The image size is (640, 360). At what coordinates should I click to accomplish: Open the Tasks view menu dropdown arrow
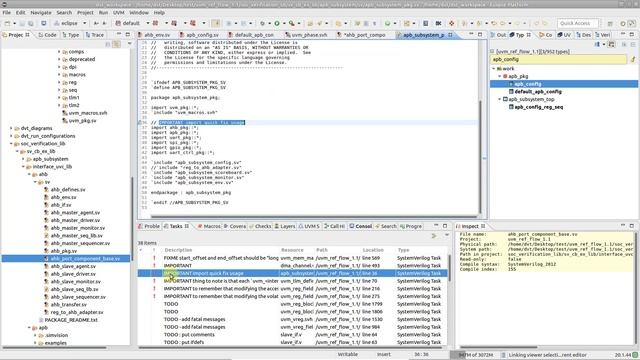tap(447, 236)
